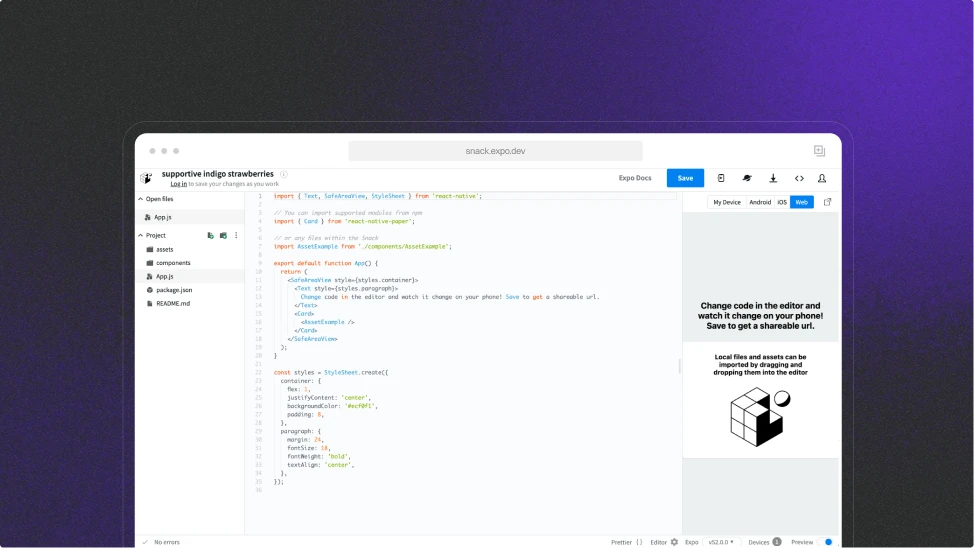Select the Web preview tab
Screen dimensions: 974x548
pyautogui.click(x=802, y=202)
